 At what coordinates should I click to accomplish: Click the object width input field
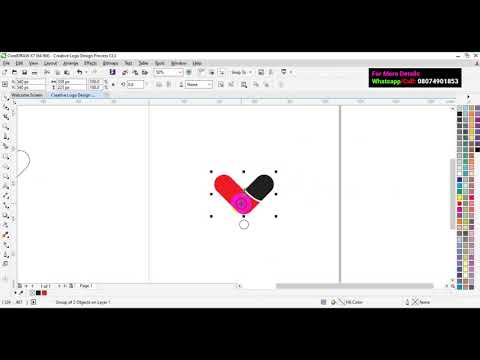click(71, 82)
